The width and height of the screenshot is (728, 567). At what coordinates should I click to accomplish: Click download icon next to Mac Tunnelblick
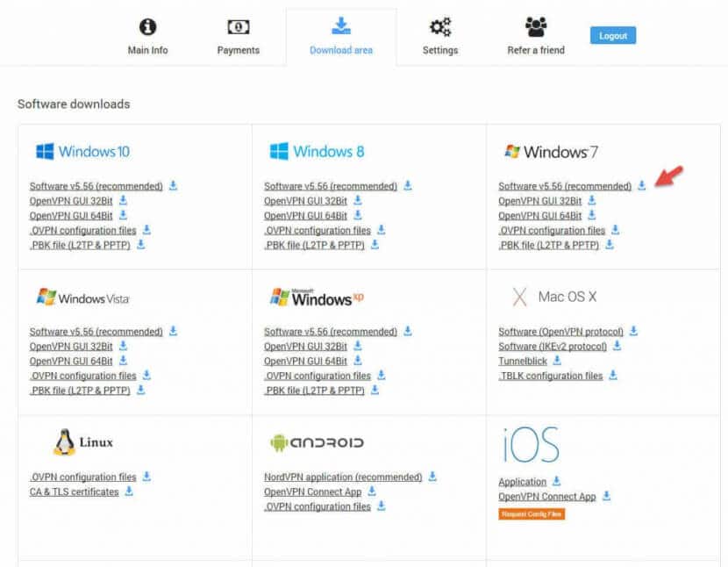[557, 360]
